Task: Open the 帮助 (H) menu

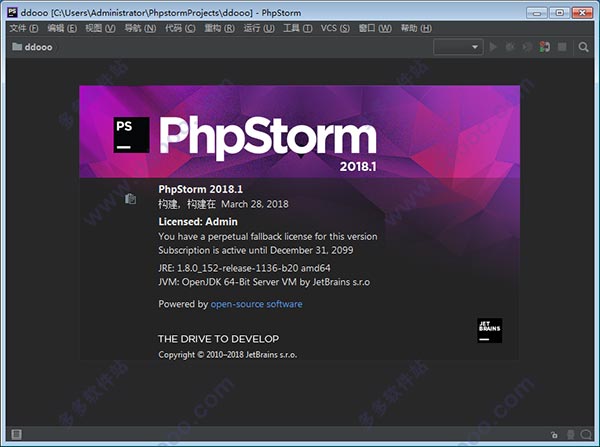Action: [x=416, y=28]
